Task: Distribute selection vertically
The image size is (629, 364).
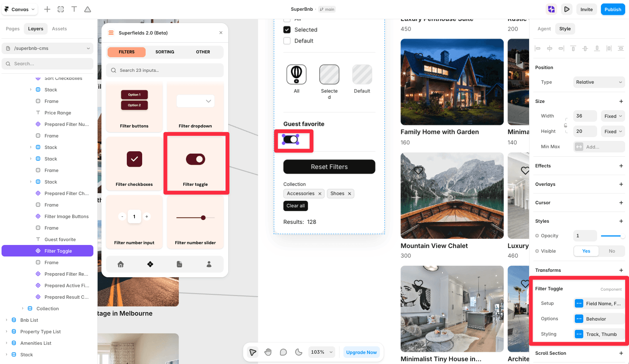Action: (621, 48)
